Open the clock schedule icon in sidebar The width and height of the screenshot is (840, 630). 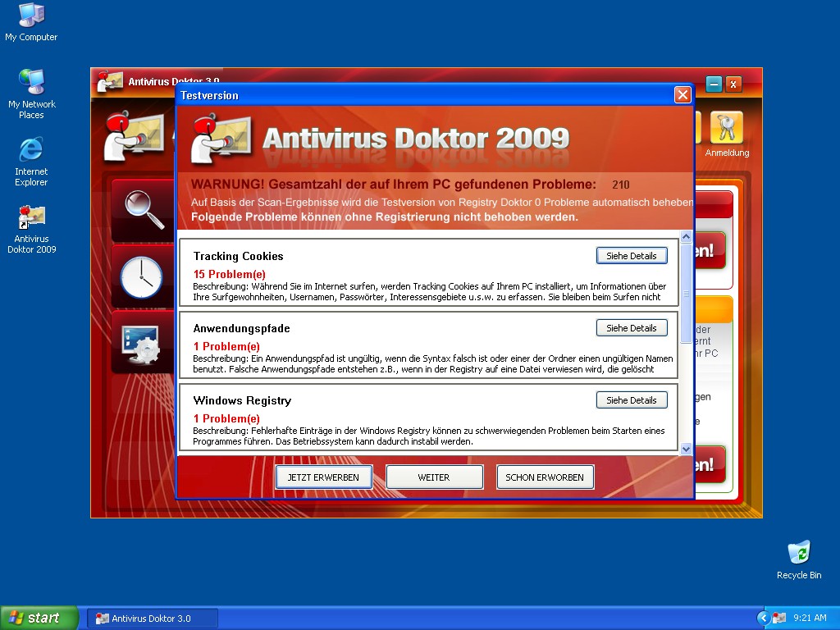(x=142, y=276)
